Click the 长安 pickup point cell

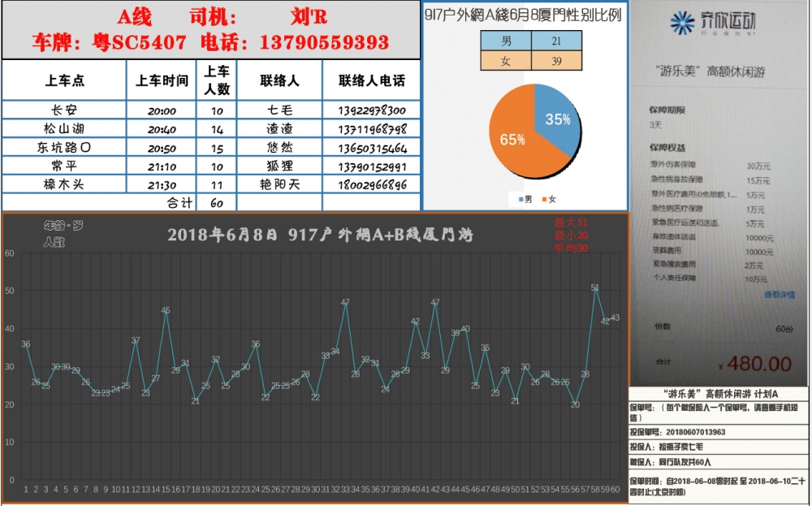[x=63, y=110]
